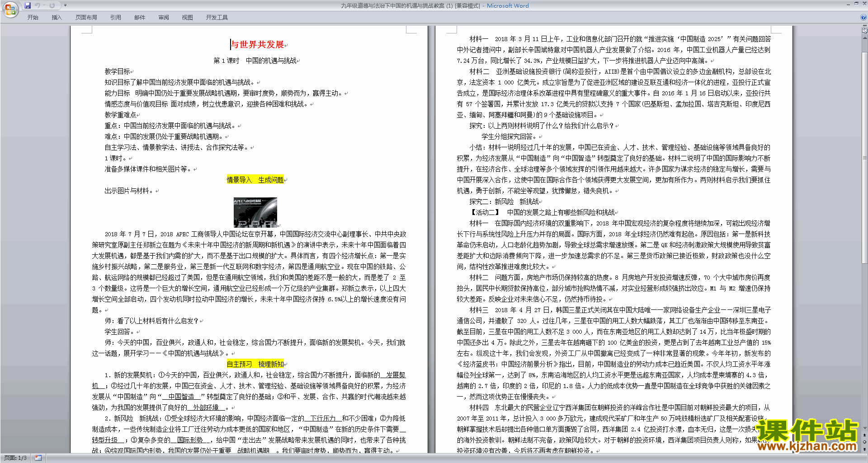Customize the Quick Access Toolbar dropdown
Screen dimensions: 868x463
(x=65, y=5)
